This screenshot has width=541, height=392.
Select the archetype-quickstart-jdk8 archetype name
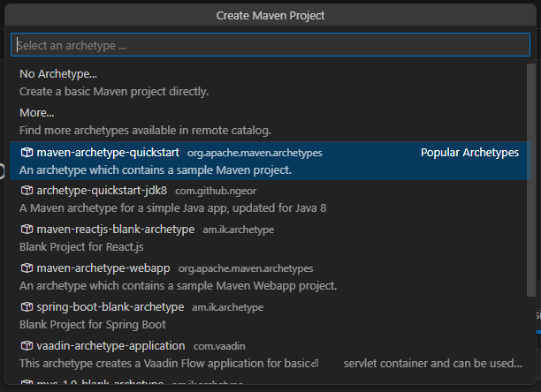(x=102, y=191)
